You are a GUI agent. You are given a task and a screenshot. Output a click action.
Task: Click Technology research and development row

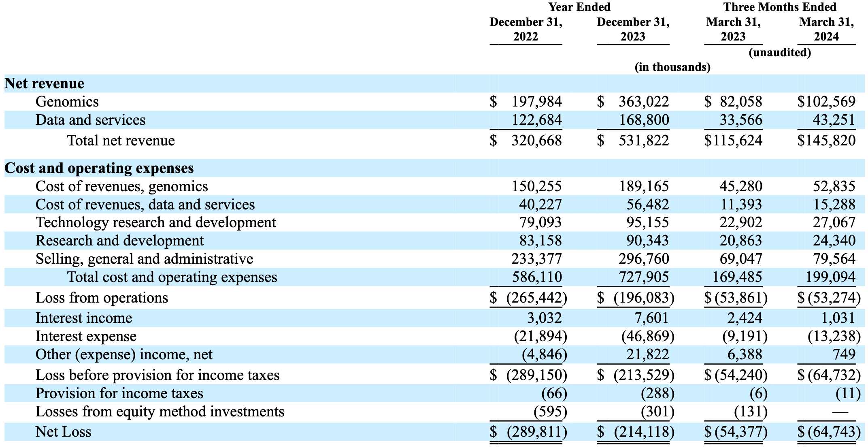pyautogui.click(x=155, y=222)
